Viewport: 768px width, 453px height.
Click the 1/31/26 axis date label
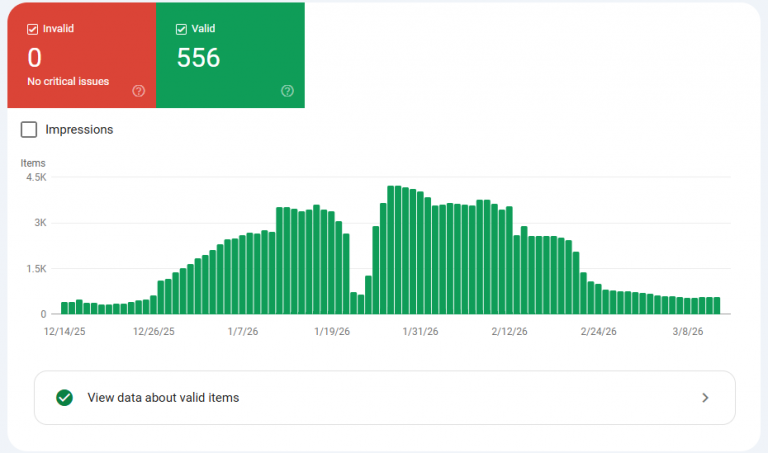(420, 332)
